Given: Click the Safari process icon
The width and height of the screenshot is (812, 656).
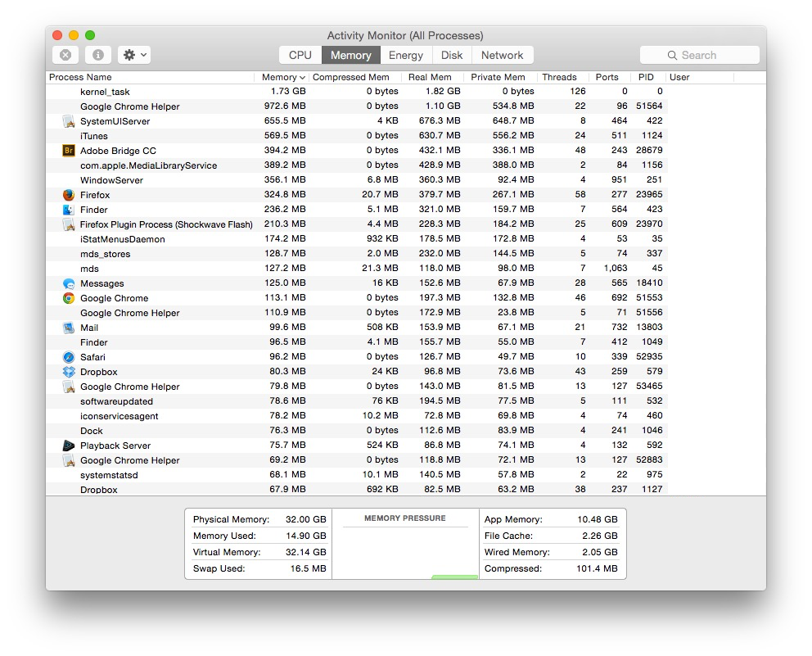Looking at the screenshot, I should 69,357.
